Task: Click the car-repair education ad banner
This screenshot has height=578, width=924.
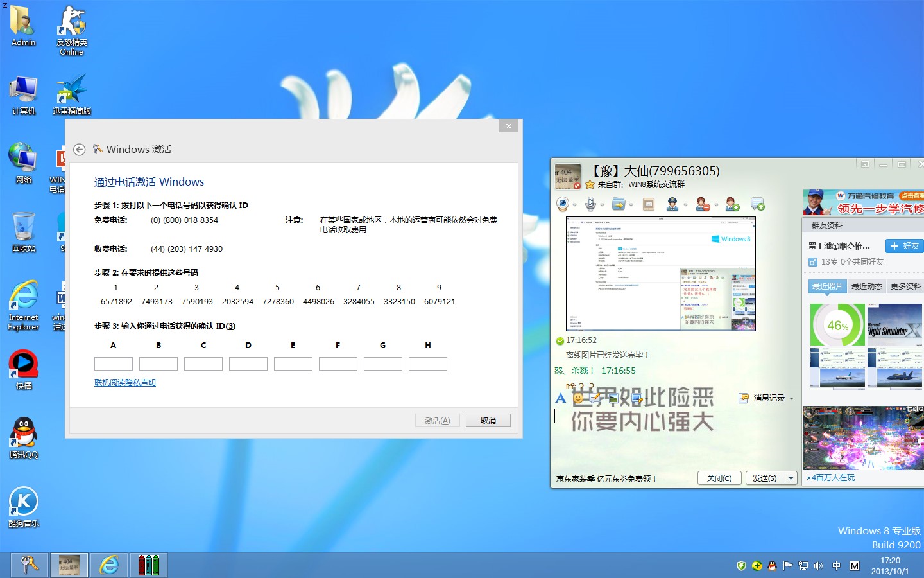Action: 864,202
